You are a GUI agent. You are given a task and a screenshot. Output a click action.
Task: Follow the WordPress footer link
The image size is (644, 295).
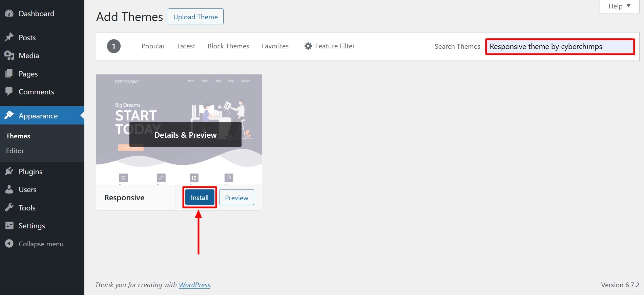pyautogui.click(x=194, y=285)
